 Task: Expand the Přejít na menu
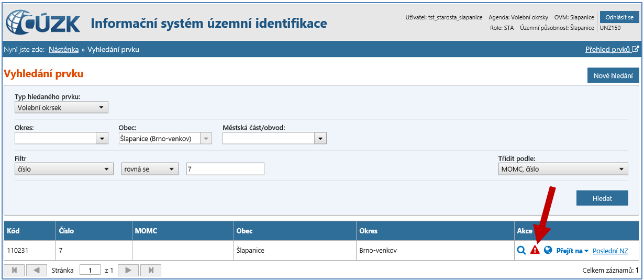pos(572,251)
